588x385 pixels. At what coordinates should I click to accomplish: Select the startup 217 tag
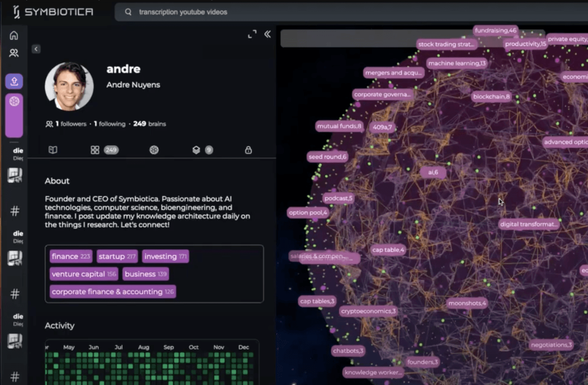pyautogui.click(x=117, y=256)
